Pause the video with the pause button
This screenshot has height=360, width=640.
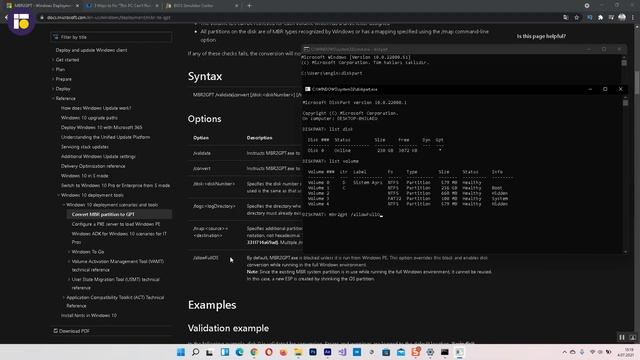(622, 338)
